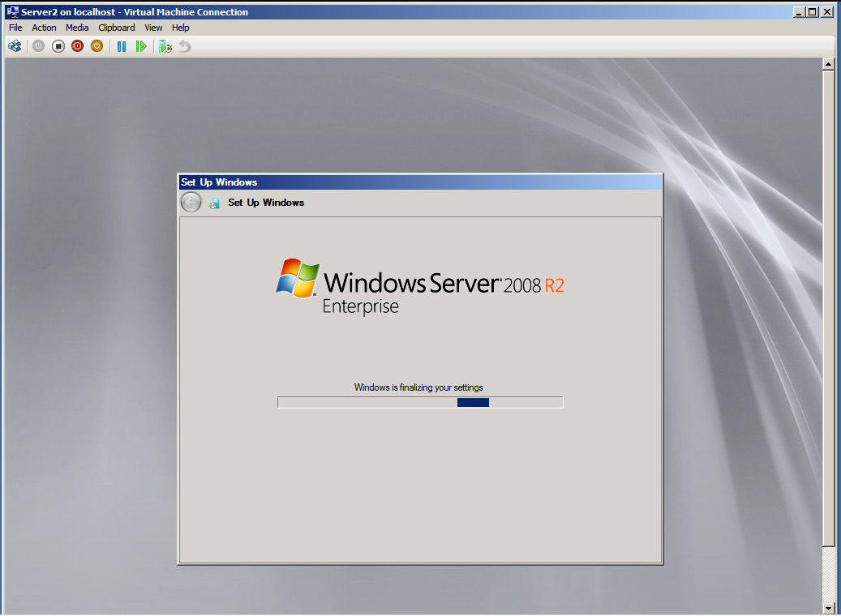Click the Windows flag logo
Viewport: 841px width, 616px height.
tap(298, 278)
